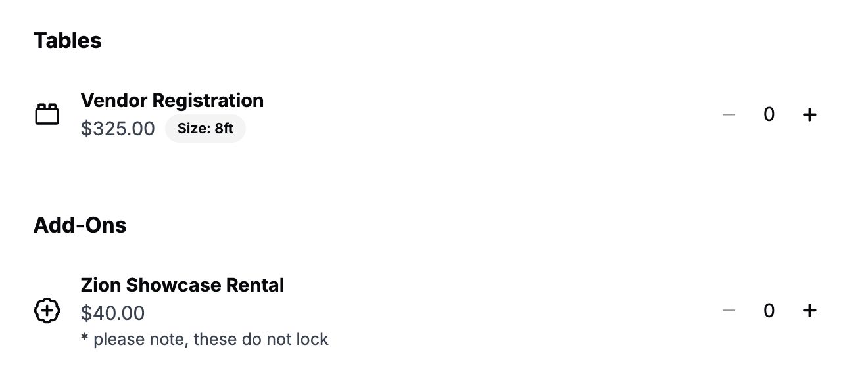Image resolution: width=868 pixels, height=385 pixels.
Task: Add one $325.00 vendor table
Action: pyautogui.click(x=809, y=114)
